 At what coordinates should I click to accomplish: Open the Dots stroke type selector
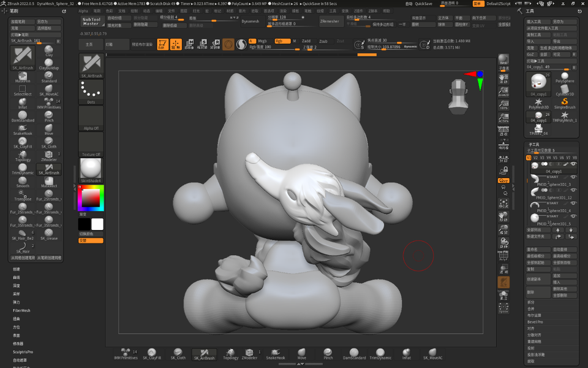pyautogui.click(x=91, y=92)
